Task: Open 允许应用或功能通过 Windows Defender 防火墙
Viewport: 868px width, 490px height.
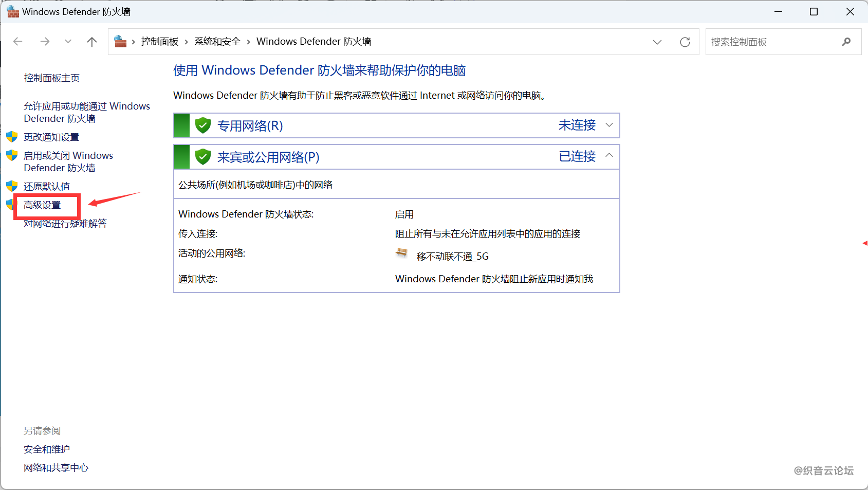Action: point(87,112)
